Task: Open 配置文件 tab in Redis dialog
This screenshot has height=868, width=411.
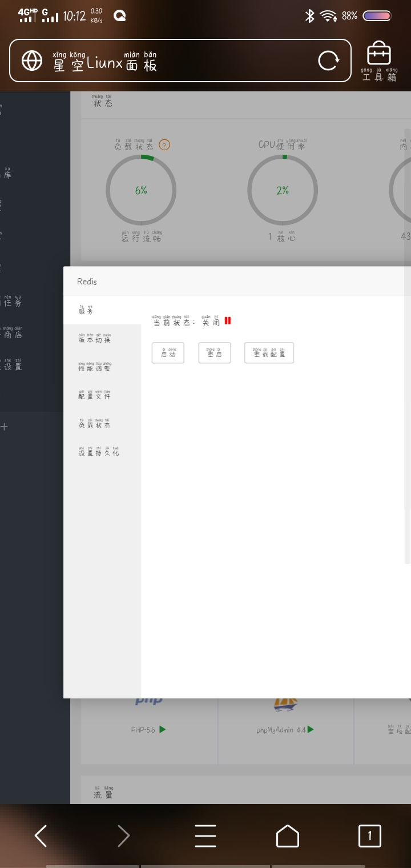Action: coord(102,395)
